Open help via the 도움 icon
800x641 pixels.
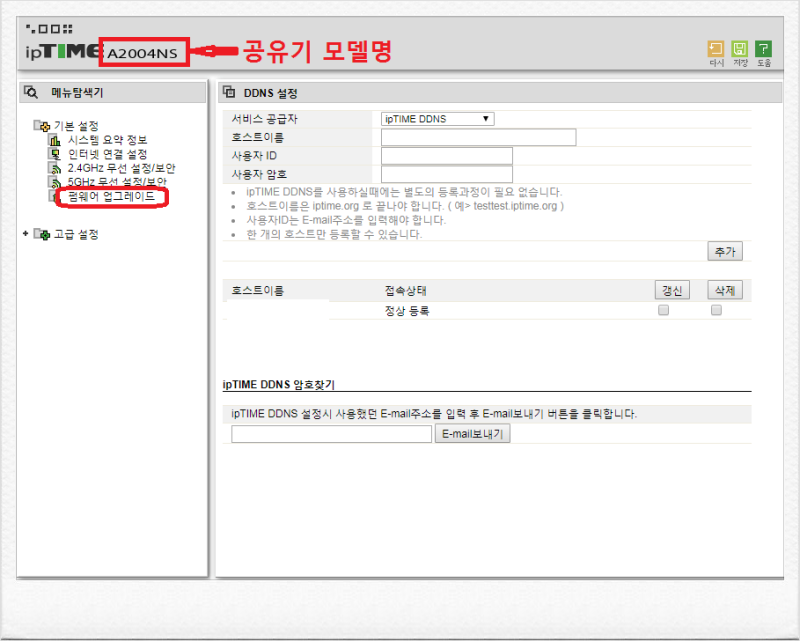click(x=762, y=47)
